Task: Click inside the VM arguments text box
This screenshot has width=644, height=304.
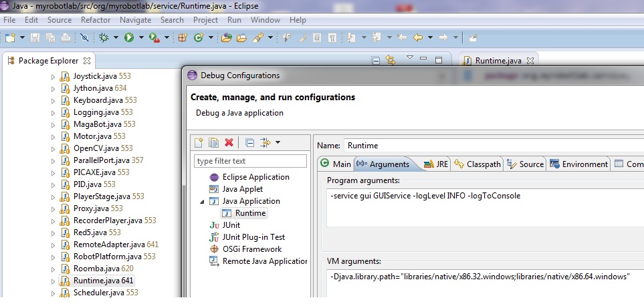Action: click(486, 283)
